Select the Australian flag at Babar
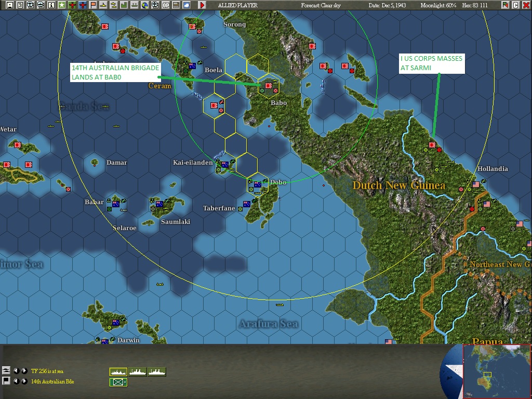Viewport: 532px width, 399px height. [x=116, y=204]
